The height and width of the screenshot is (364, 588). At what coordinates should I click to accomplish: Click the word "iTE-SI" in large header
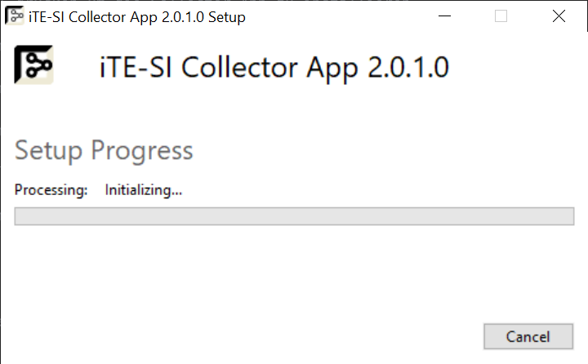[135, 67]
